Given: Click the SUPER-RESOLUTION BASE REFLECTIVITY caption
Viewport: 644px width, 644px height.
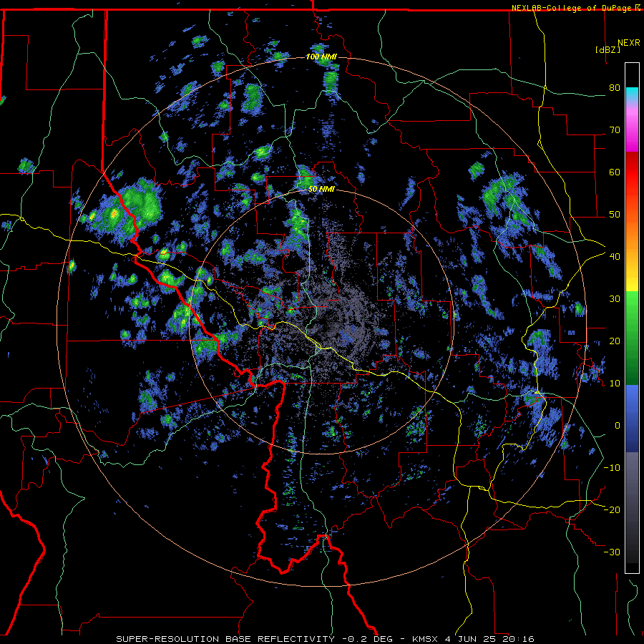Looking at the screenshot, I should [225, 639].
